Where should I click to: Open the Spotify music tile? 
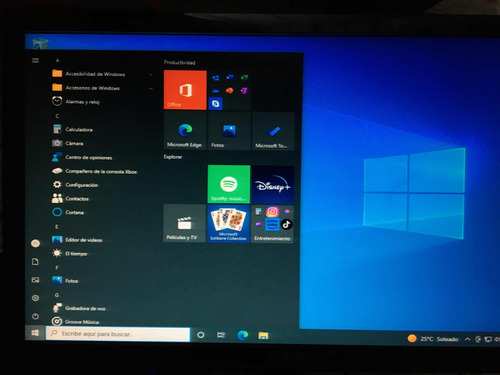[229, 184]
